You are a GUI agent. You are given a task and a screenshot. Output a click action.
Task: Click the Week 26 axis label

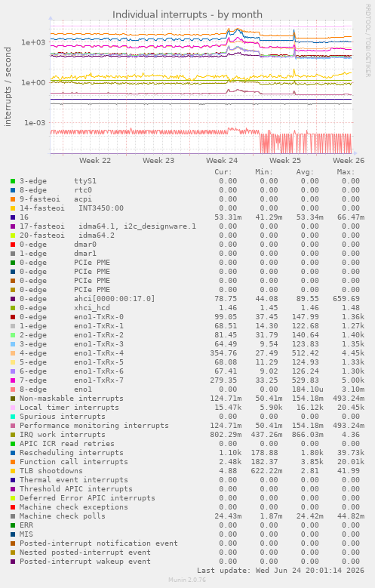(x=349, y=161)
